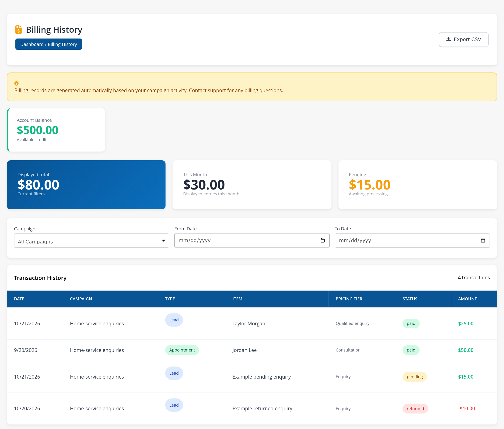Sort by the CAMPAIGN column header
This screenshot has width=504, height=429.
(81, 299)
